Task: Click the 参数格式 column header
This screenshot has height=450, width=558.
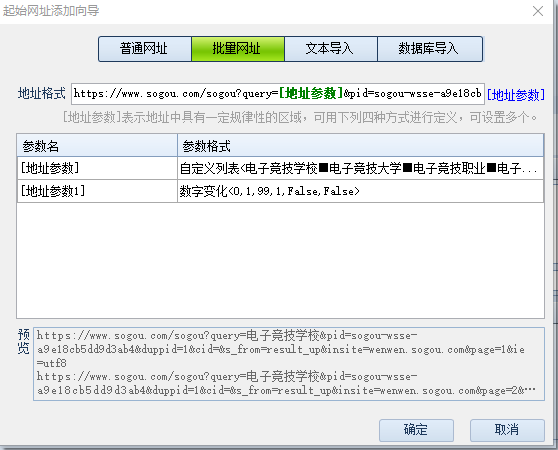Action: pyautogui.click(x=360, y=145)
